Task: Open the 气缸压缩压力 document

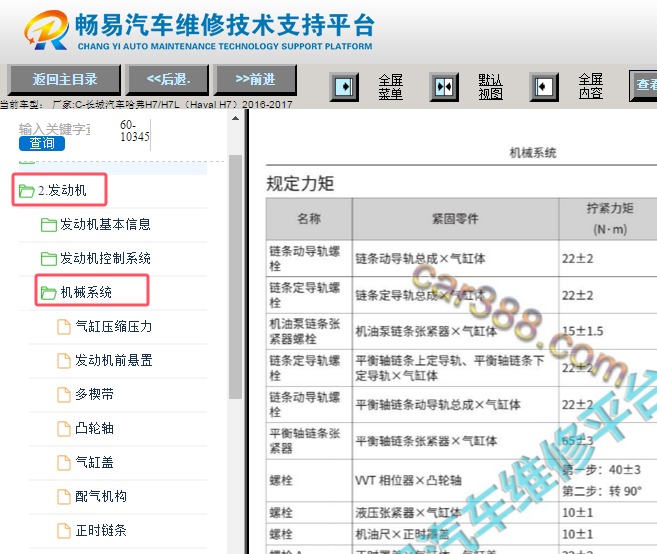Action: [113, 326]
